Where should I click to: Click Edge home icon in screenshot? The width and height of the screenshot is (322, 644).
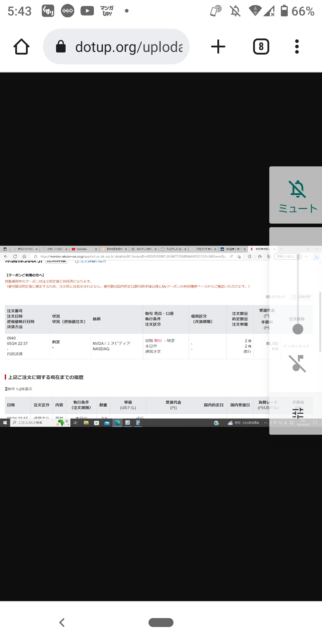[24, 256]
